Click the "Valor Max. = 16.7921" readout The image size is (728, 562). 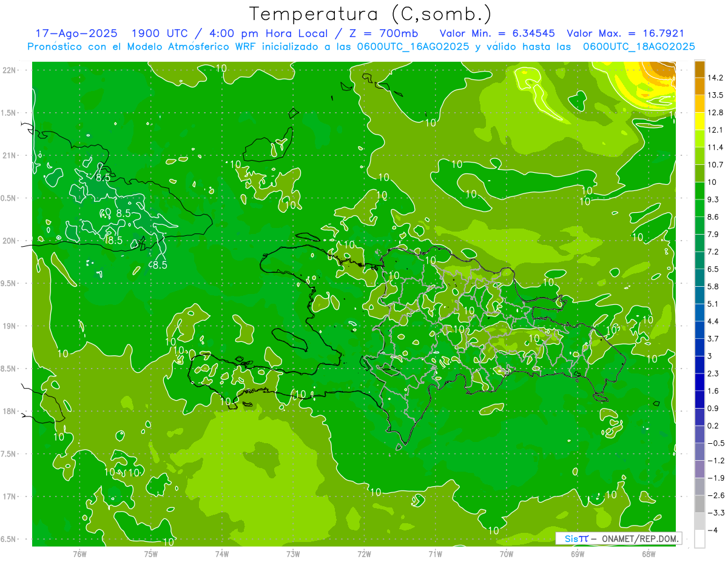tap(625, 33)
